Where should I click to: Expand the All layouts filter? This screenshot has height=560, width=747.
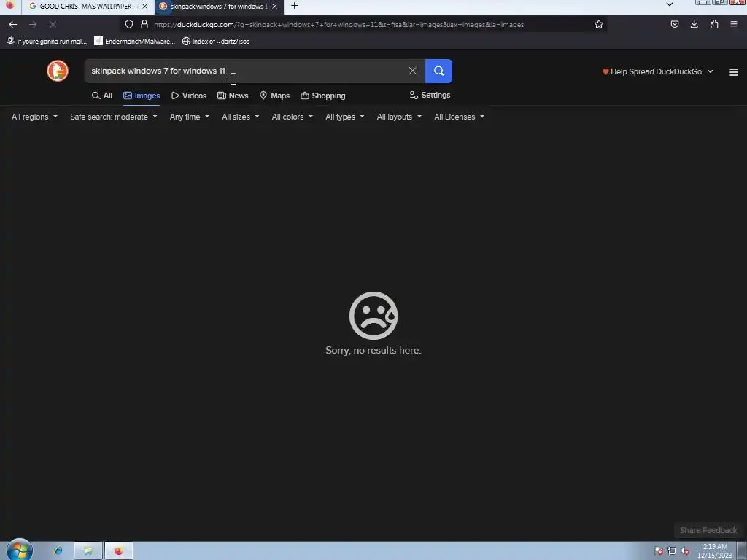click(x=399, y=117)
